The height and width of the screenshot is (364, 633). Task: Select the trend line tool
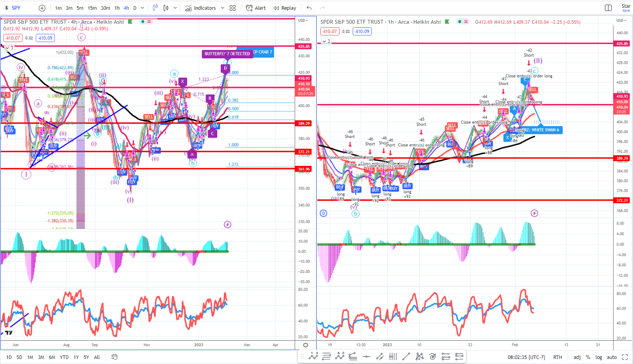[x=406, y=356]
